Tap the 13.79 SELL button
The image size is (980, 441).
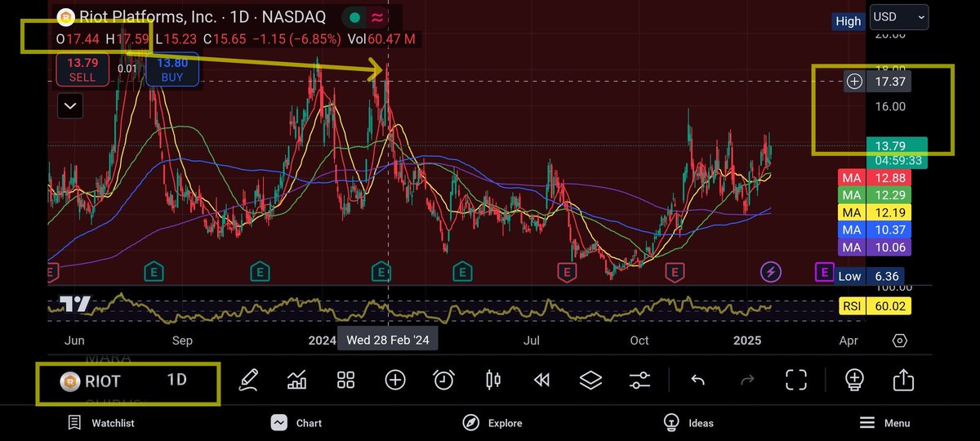coord(82,69)
